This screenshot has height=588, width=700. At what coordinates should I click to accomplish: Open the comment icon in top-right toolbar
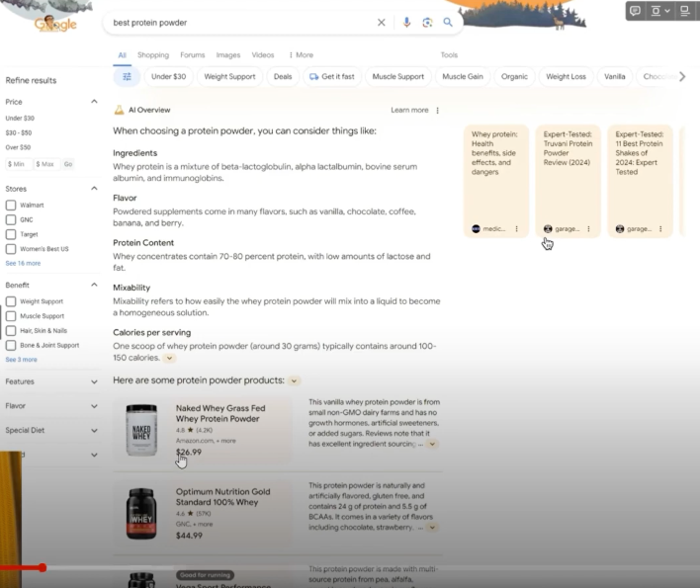pyautogui.click(x=635, y=11)
